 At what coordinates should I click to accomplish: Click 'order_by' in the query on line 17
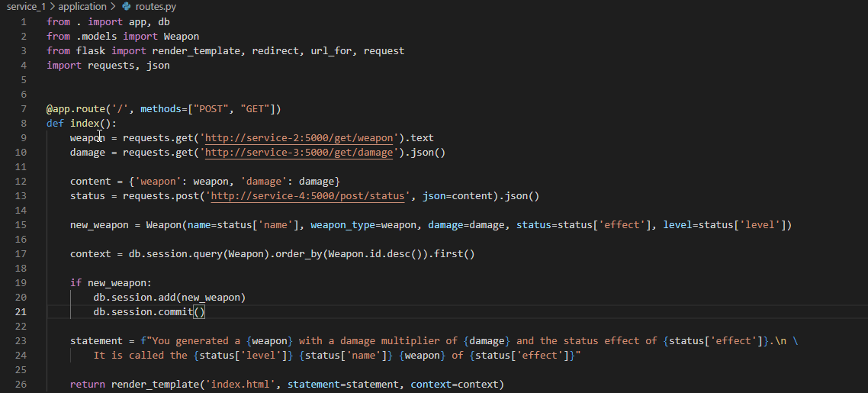299,254
